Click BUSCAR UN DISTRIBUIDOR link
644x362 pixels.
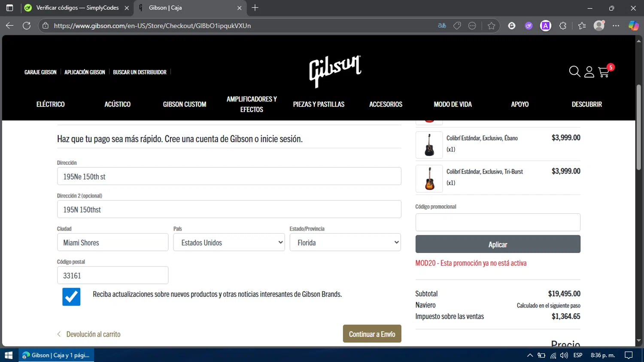pyautogui.click(x=140, y=72)
